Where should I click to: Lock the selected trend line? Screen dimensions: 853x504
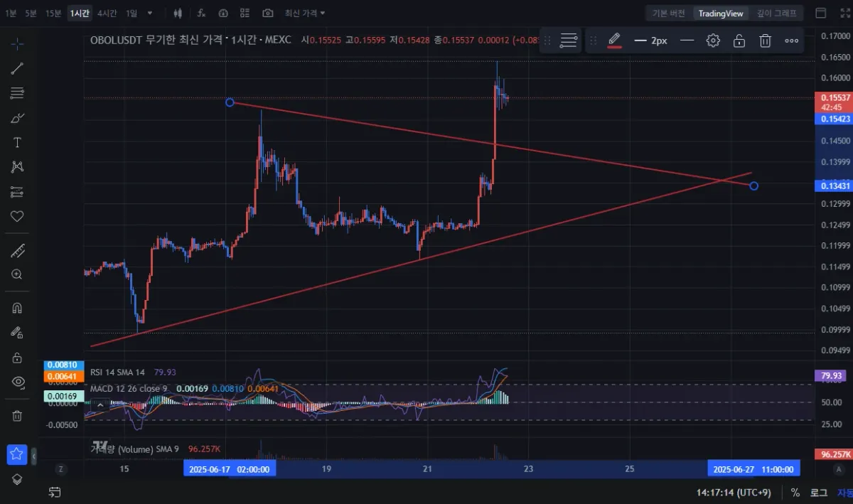[739, 41]
